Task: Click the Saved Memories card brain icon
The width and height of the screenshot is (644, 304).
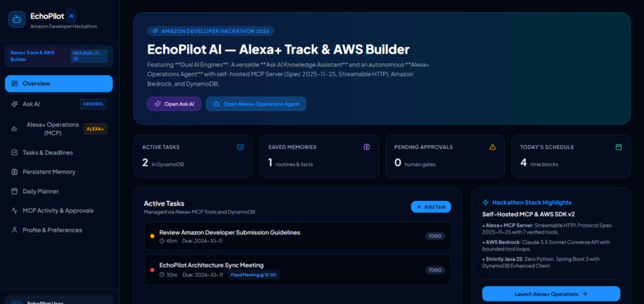Action: [x=367, y=147]
